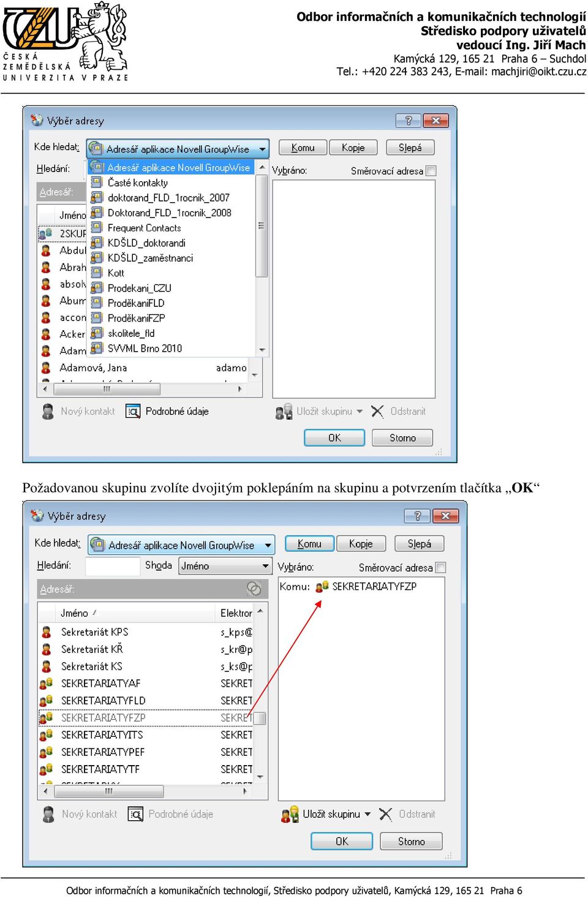
Task: Select the SEKRETARIATYFZP recipient in the Vybráno list
Action: 366,586
